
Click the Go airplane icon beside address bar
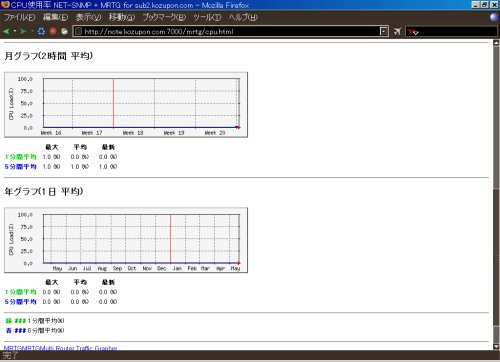pos(397,31)
